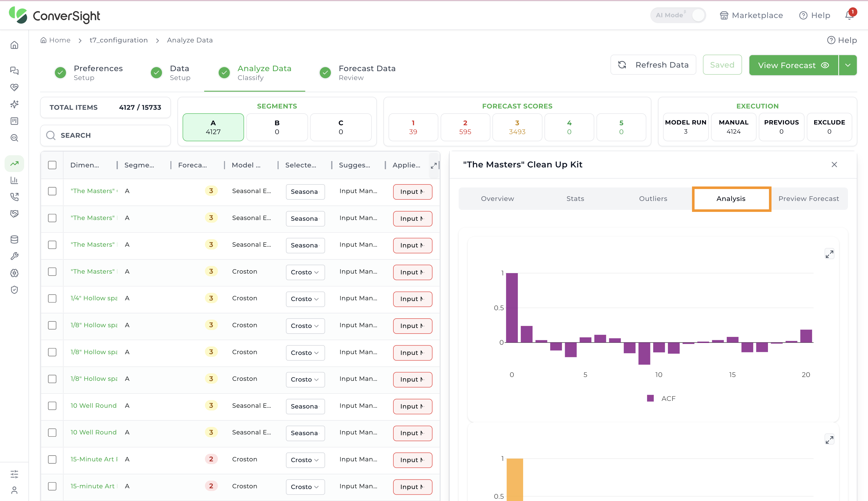Open Input dropdown in 1/4" Hollow row

(412, 299)
